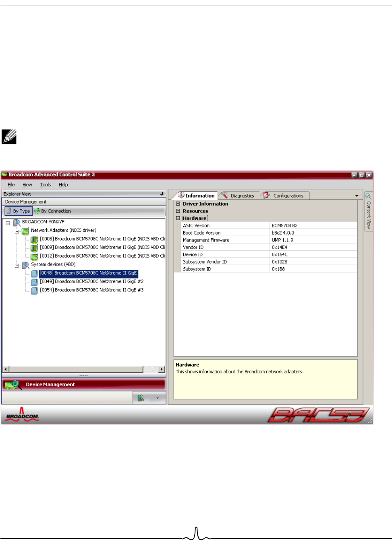This screenshot has height=543, width=392.
Task: Collapse System devices (VBD) node
Action: pyautogui.click(x=17, y=266)
